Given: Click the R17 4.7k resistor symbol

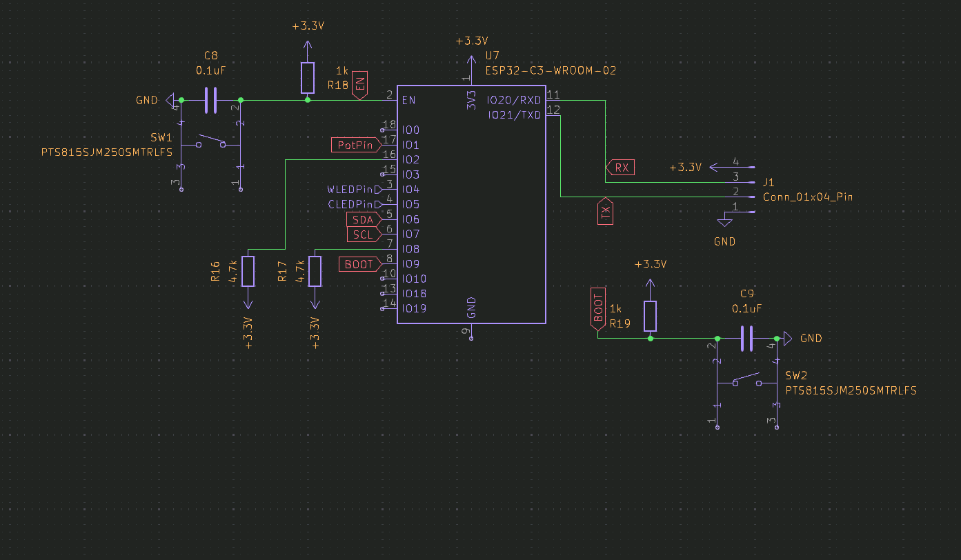Looking at the screenshot, I should click(315, 271).
